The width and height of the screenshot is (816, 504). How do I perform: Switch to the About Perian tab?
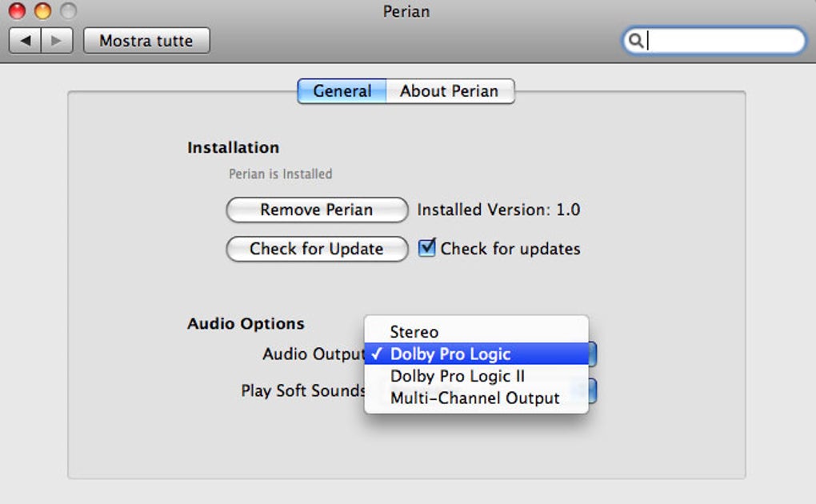pyautogui.click(x=449, y=91)
